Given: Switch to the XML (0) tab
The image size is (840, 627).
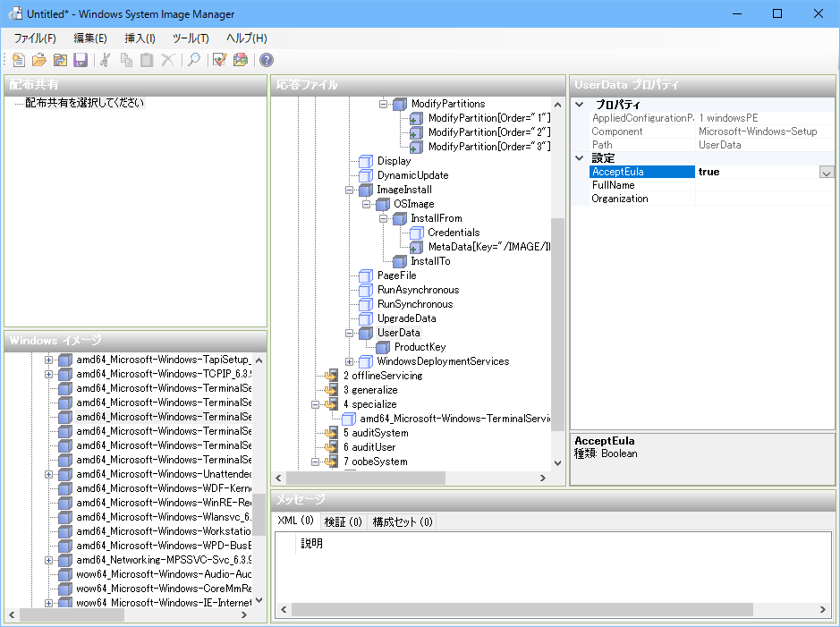Looking at the screenshot, I should 296,521.
